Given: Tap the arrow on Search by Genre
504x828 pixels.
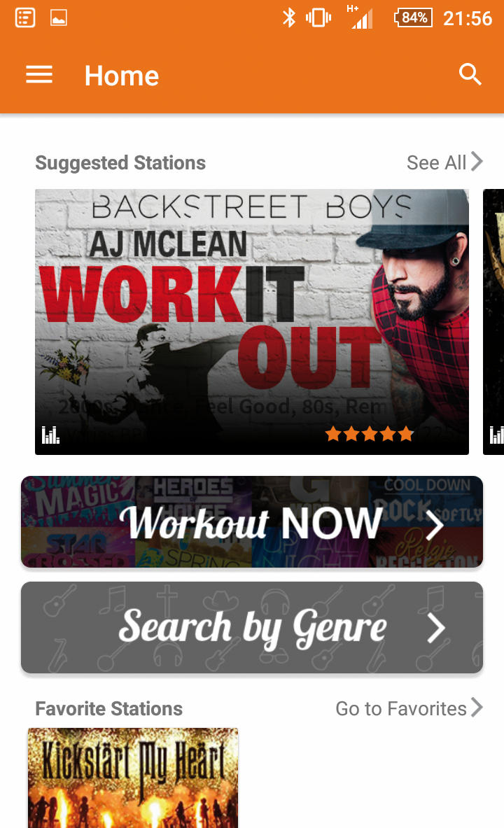Looking at the screenshot, I should click(x=436, y=629).
